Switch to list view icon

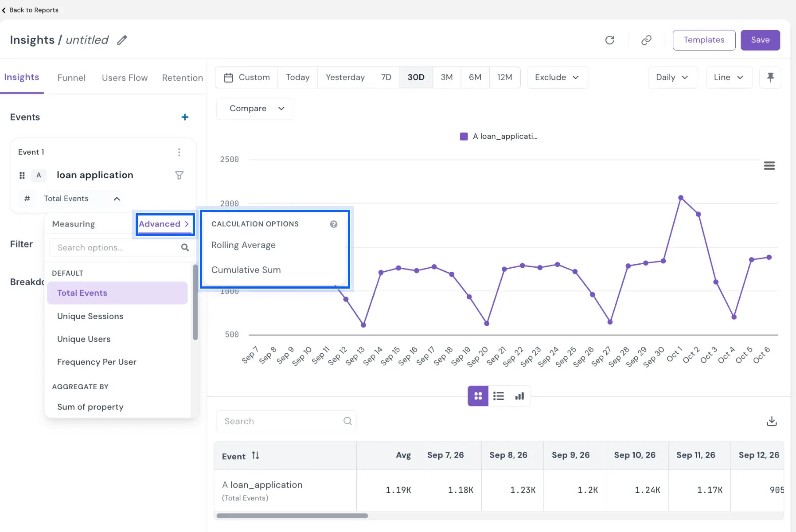point(499,396)
